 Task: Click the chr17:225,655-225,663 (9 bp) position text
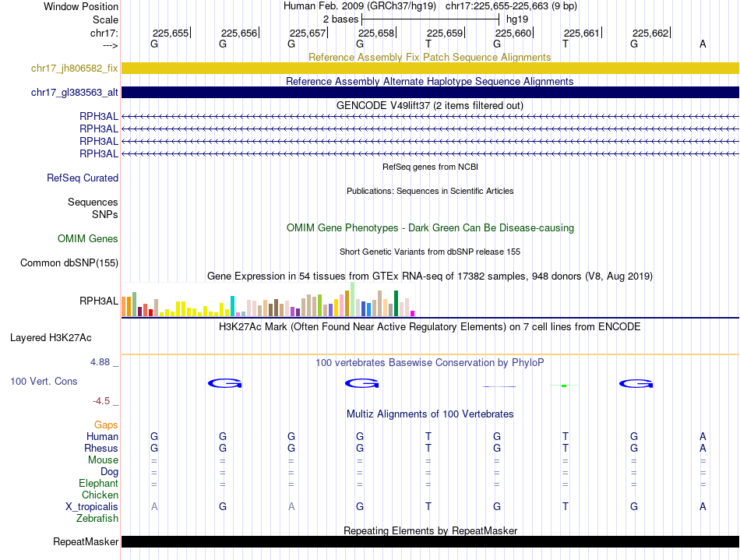click(x=511, y=6)
